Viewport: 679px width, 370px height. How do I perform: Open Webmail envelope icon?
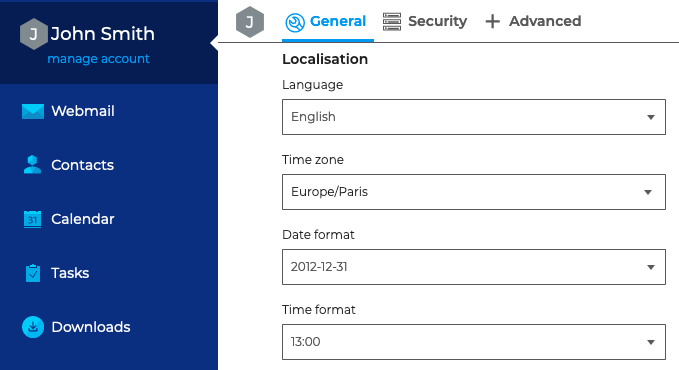[x=33, y=111]
